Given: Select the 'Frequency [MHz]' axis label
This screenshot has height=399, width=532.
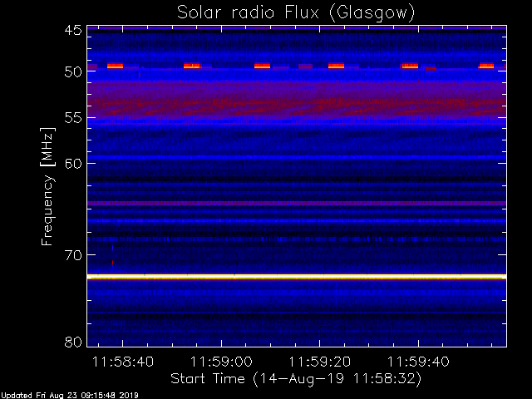Looking at the screenshot, I should tap(47, 186).
